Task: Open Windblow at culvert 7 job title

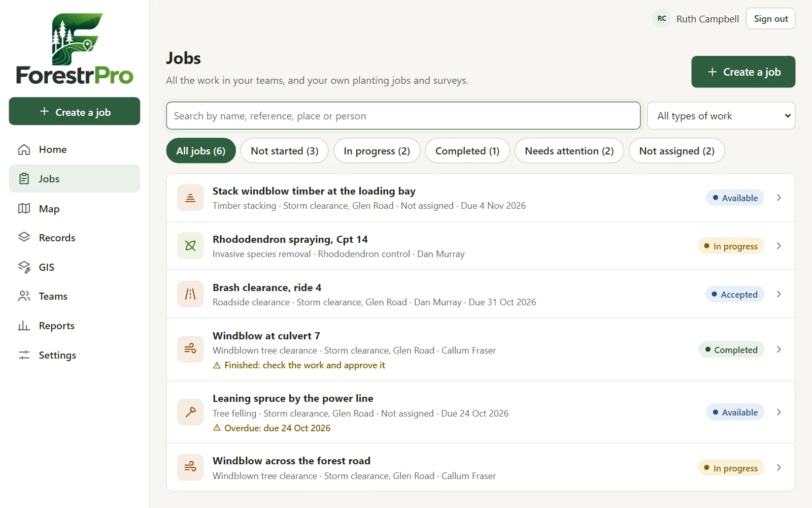Action: click(266, 336)
